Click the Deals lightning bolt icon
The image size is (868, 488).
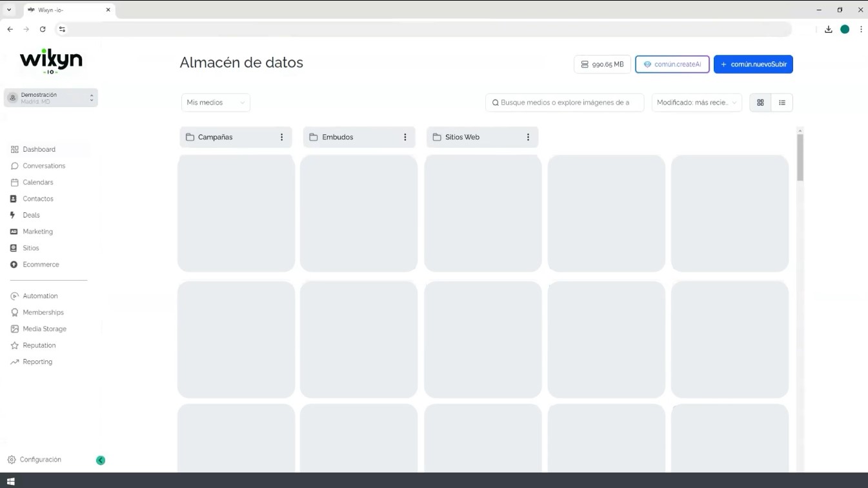12,215
